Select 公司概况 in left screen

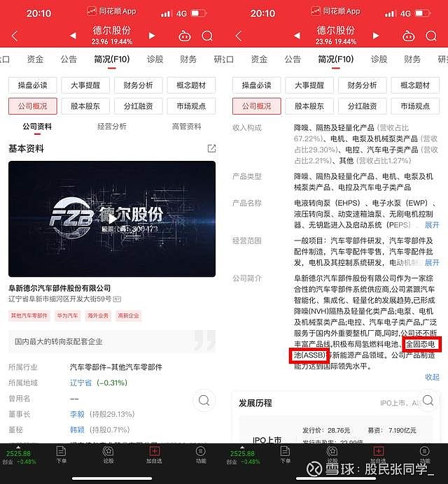[x=33, y=106]
